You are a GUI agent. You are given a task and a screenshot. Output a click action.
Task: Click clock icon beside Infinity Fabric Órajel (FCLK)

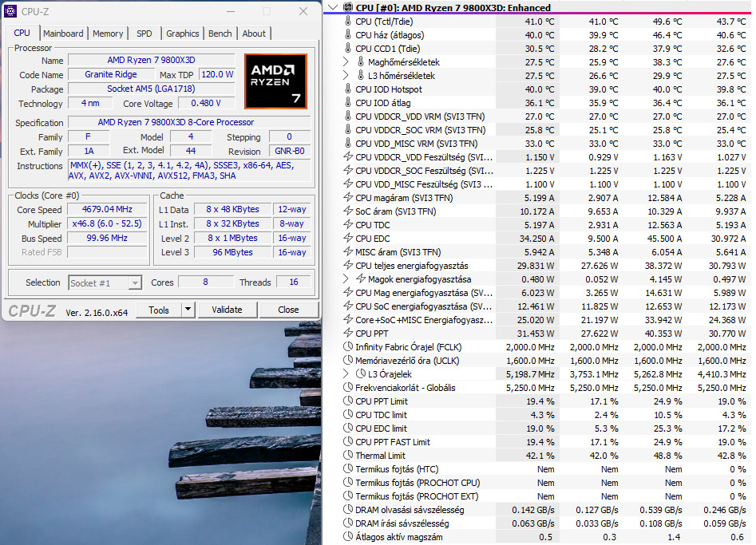click(x=347, y=346)
